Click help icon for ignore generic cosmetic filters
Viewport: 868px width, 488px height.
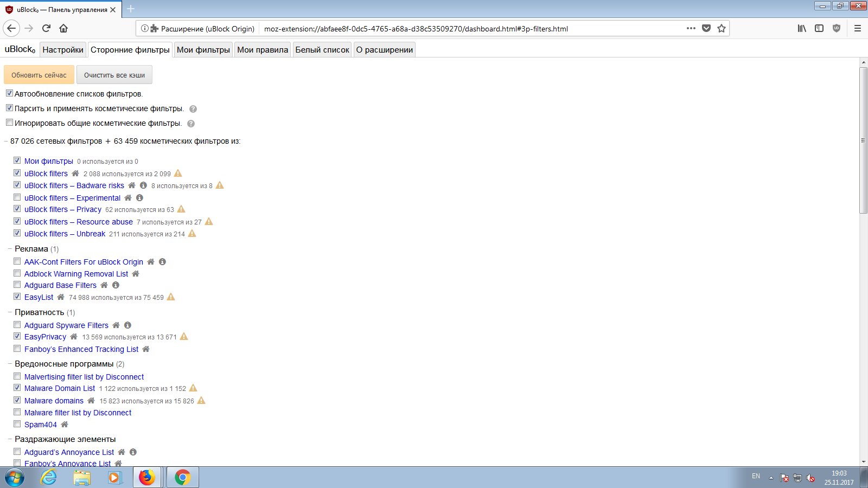[x=191, y=124]
